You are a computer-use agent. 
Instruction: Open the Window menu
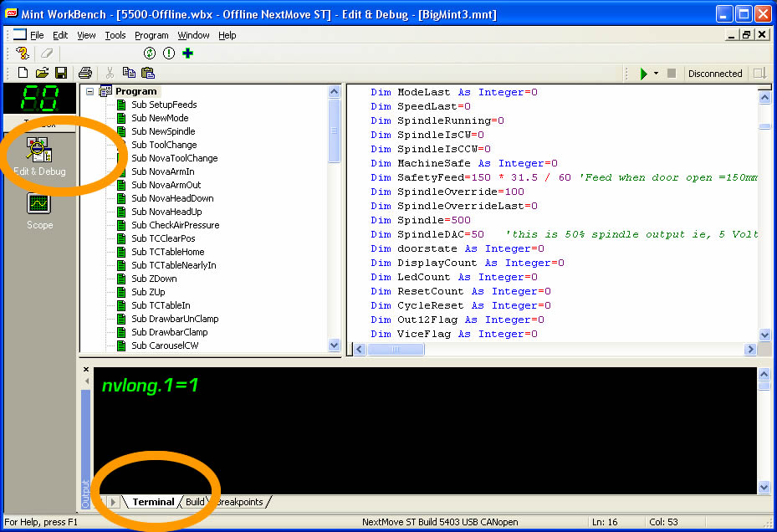coord(193,35)
